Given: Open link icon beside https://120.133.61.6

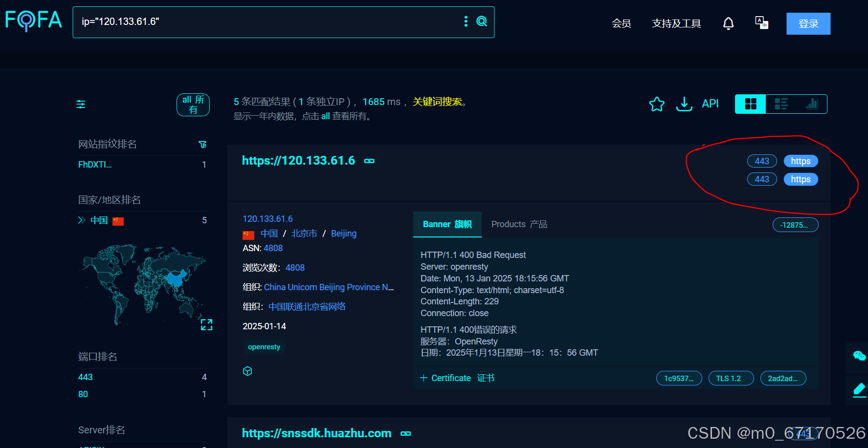Looking at the screenshot, I should tap(369, 161).
